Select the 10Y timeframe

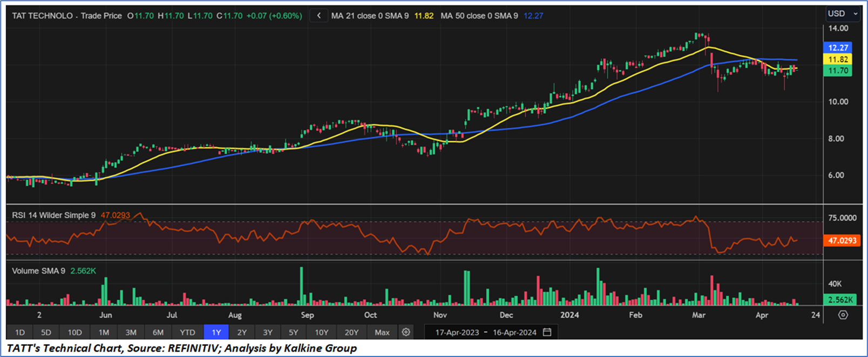pyautogui.click(x=321, y=332)
